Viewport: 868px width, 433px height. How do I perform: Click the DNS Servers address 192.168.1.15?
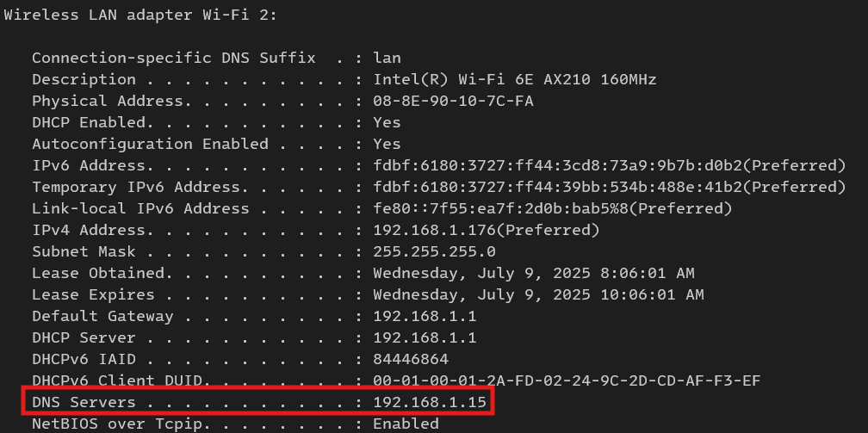point(431,402)
